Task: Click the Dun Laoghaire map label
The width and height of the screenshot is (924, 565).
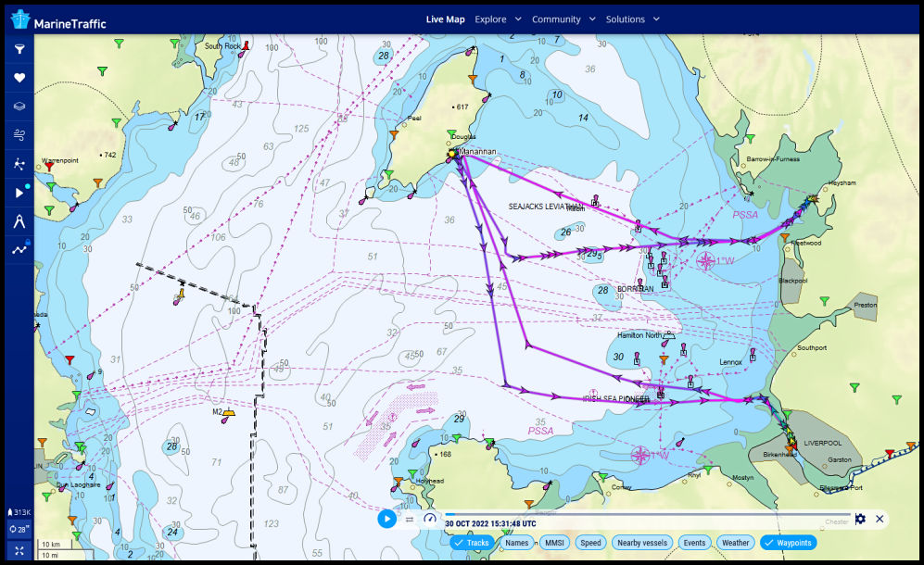Action: (79, 484)
